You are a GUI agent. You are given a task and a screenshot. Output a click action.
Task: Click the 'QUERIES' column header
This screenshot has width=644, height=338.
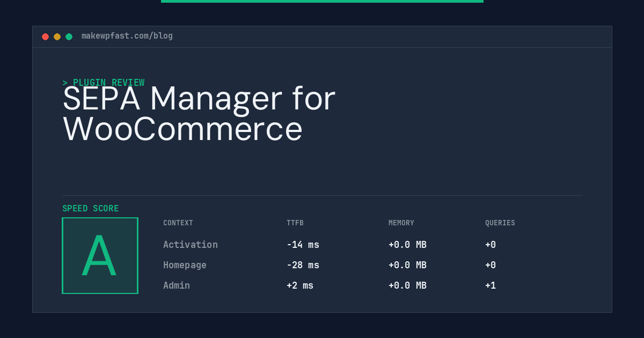pos(500,223)
